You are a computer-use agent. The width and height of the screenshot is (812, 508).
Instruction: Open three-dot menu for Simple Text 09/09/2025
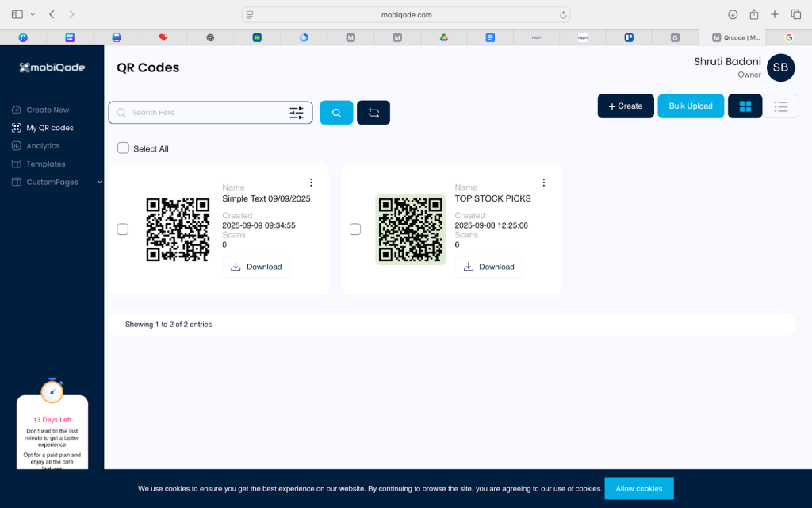click(x=311, y=183)
